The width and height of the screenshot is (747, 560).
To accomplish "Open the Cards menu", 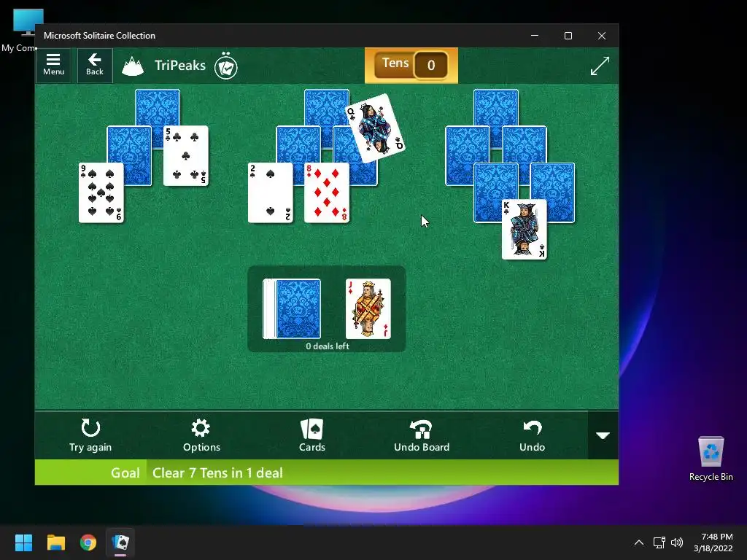I will [x=312, y=435].
